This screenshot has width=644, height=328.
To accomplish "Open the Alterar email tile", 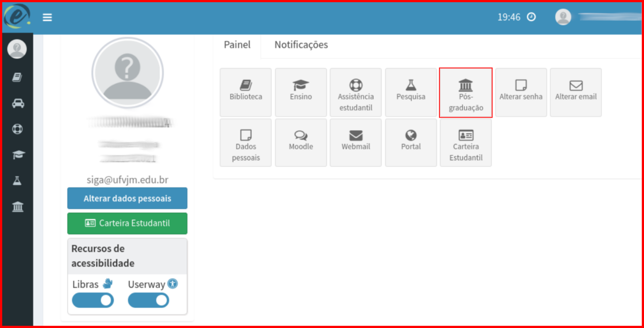I will [576, 92].
